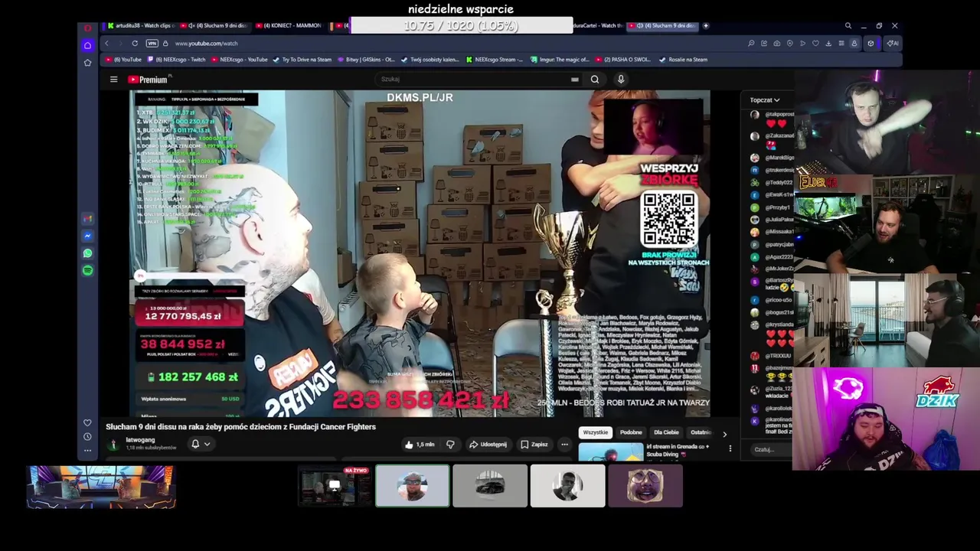Viewport: 980px width, 551px height.
Task: Dislike the video with thumbs down
Action: pos(450,445)
